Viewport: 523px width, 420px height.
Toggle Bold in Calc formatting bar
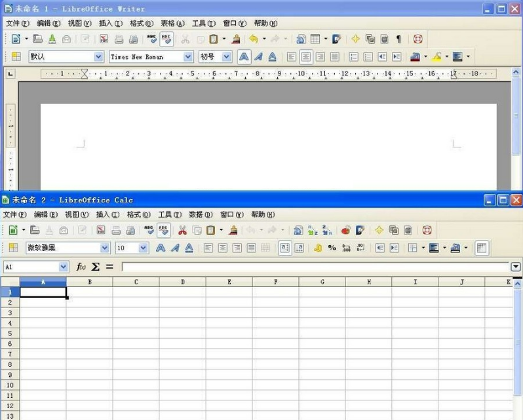(x=161, y=248)
